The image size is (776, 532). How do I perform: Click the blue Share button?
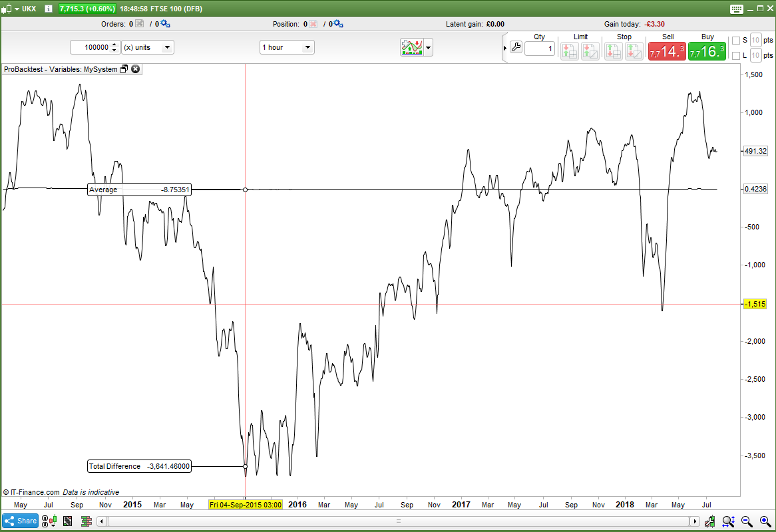click(x=20, y=521)
